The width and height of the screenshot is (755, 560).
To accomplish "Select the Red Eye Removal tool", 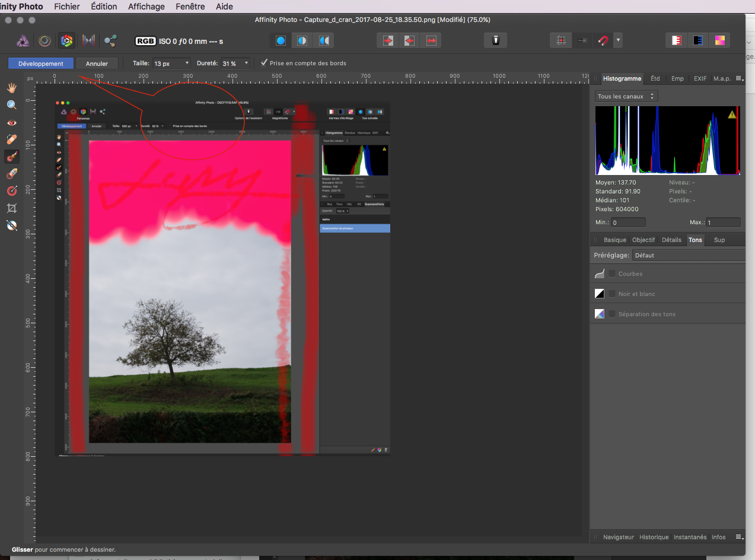I will (x=11, y=122).
